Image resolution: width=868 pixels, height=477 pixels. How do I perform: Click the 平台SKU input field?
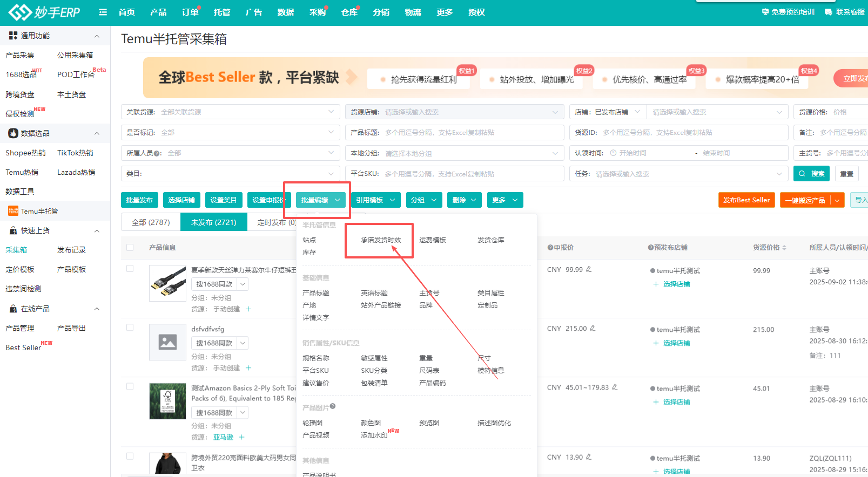(455, 174)
